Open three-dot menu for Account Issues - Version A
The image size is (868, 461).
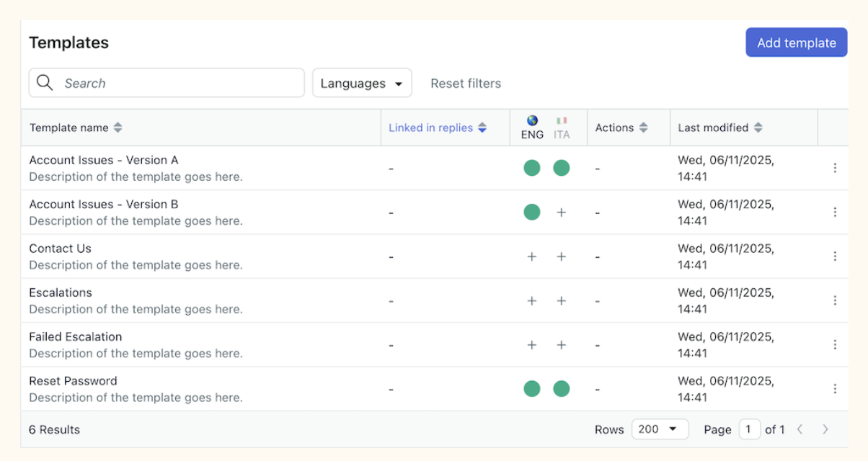tap(835, 168)
